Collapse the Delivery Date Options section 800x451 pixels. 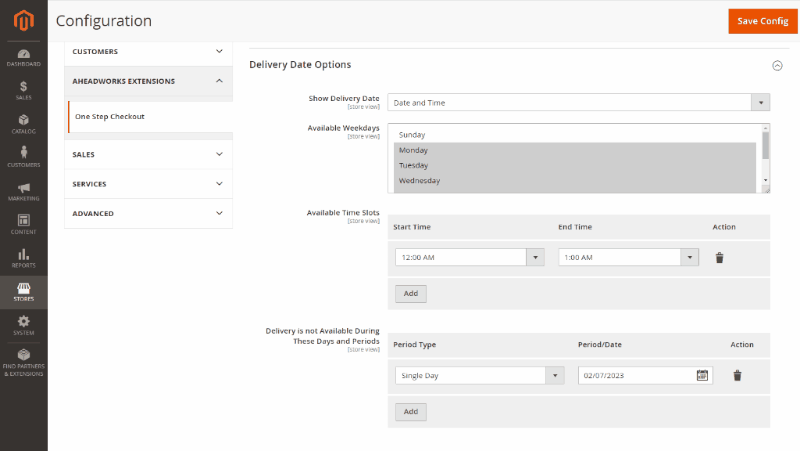pyautogui.click(x=777, y=65)
